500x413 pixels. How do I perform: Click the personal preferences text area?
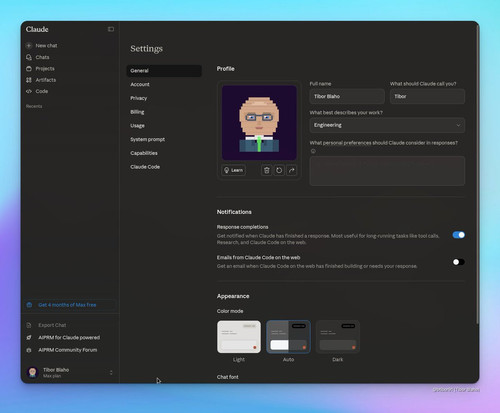point(387,171)
